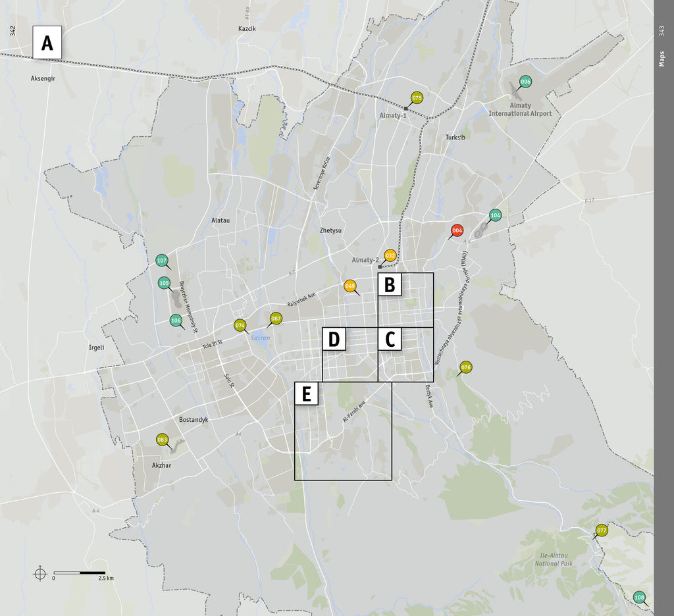Click the olive 083 pin near Akzhar
Viewport: 674px width, 616px height.
(x=162, y=440)
